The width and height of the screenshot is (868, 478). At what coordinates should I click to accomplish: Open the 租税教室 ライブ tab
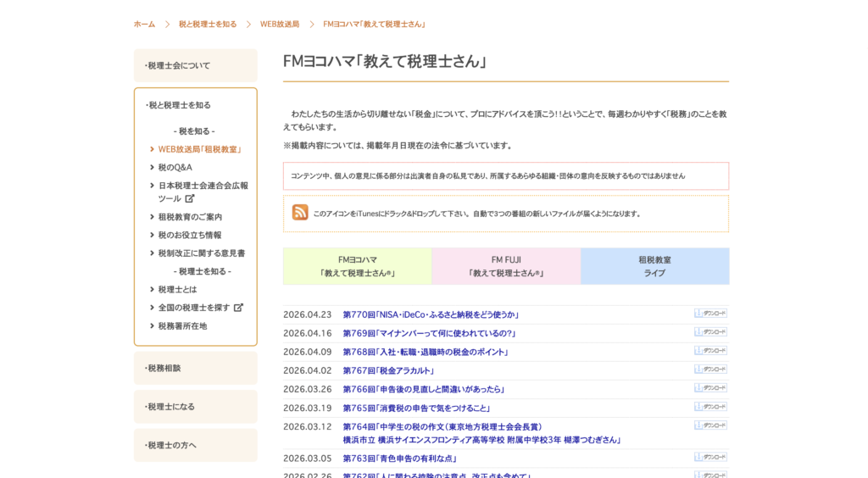click(x=655, y=266)
